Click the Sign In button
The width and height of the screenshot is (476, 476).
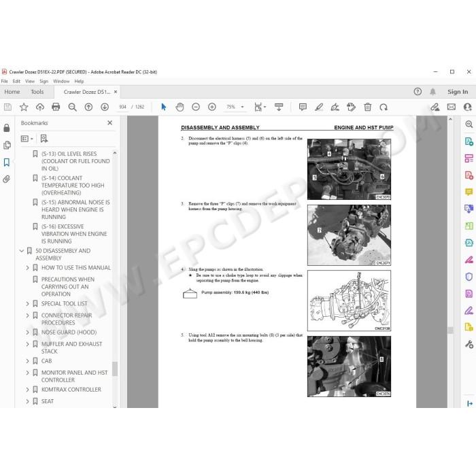pyautogui.click(x=458, y=92)
